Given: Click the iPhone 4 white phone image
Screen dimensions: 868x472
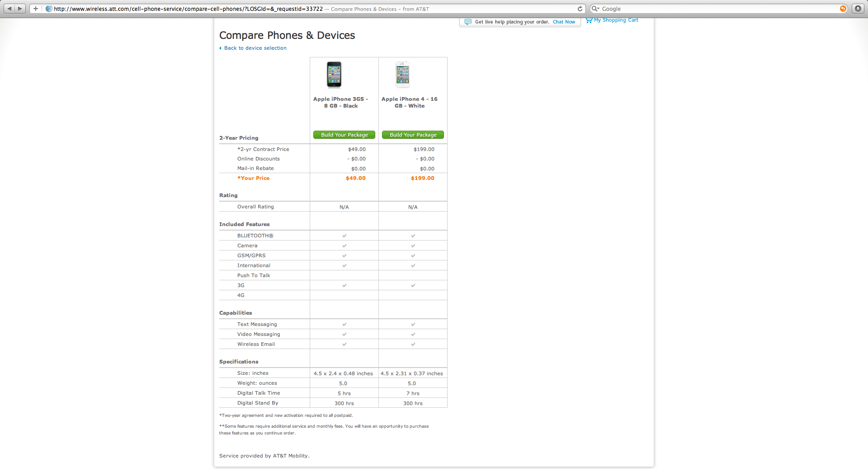Looking at the screenshot, I should 403,75.
